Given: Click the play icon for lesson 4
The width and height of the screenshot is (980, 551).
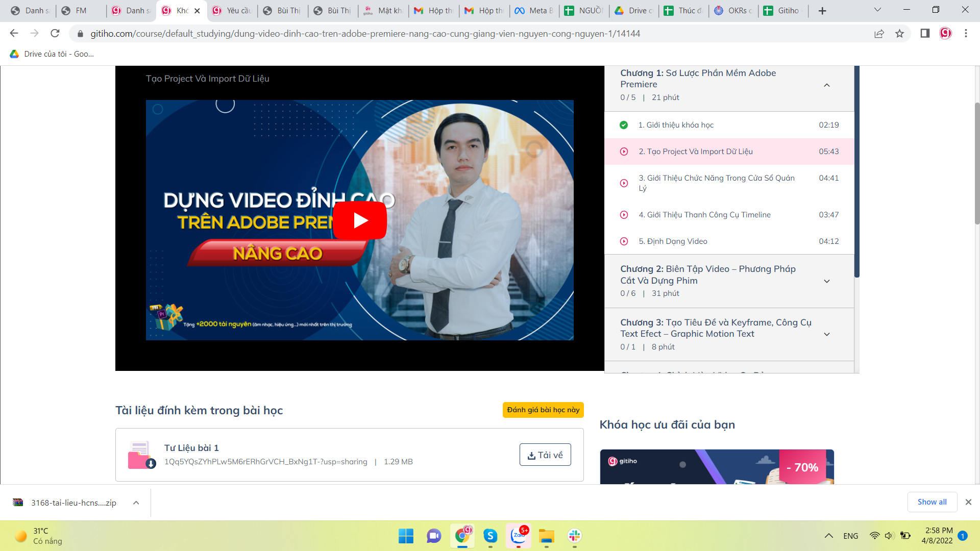Looking at the screenshot, I should pos(624,215).
